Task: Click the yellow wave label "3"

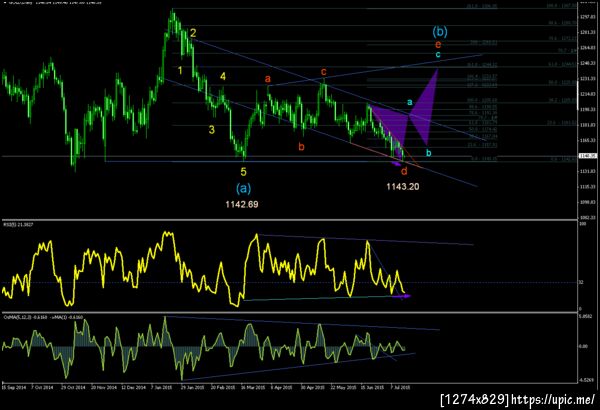Action: [x=212, y=130]
